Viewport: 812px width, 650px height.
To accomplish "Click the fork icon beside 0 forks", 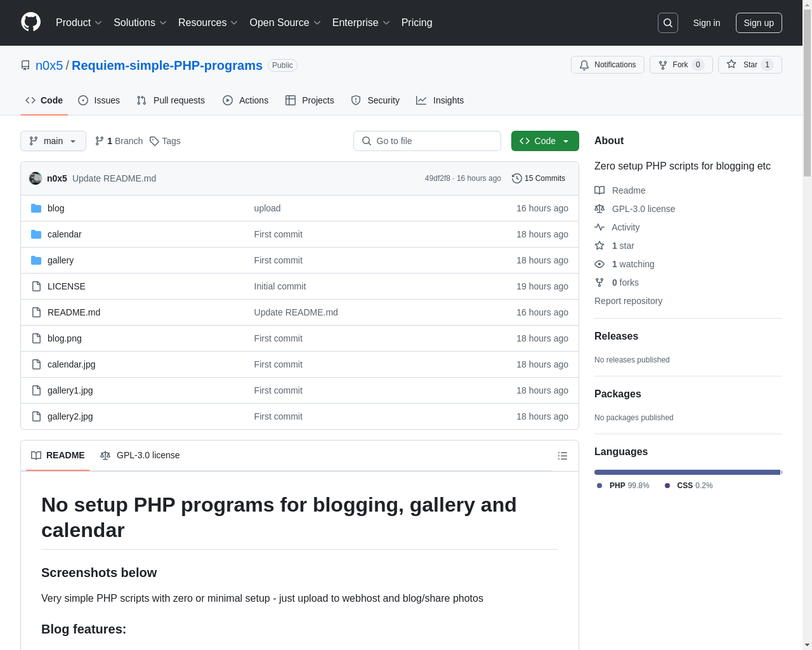I will click(599, 282).
